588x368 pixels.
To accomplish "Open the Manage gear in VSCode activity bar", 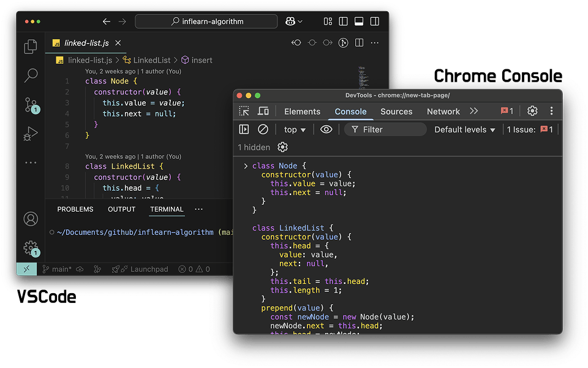I will (31, 248).
